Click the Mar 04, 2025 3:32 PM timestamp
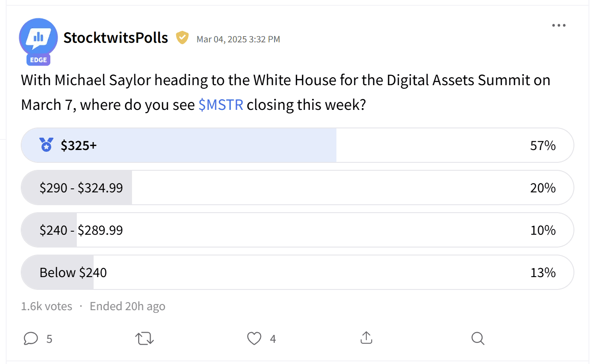The image size is (596, 364). [x=238, y=39]
